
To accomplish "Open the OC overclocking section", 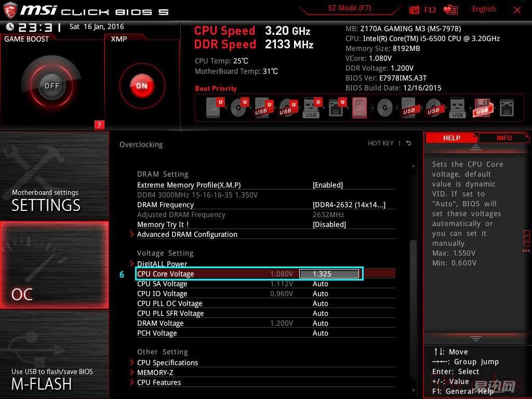I will click(54, 265).
